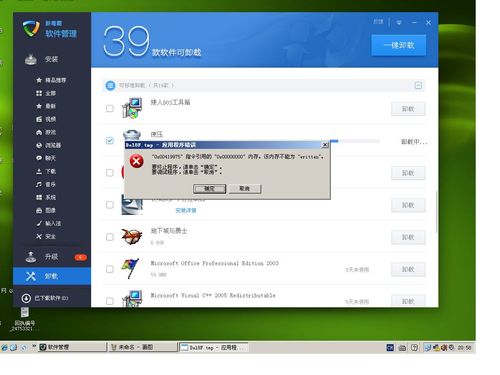Switch to the 卸载 section
This screenshot has width=500, height=375.
point(52,276)
